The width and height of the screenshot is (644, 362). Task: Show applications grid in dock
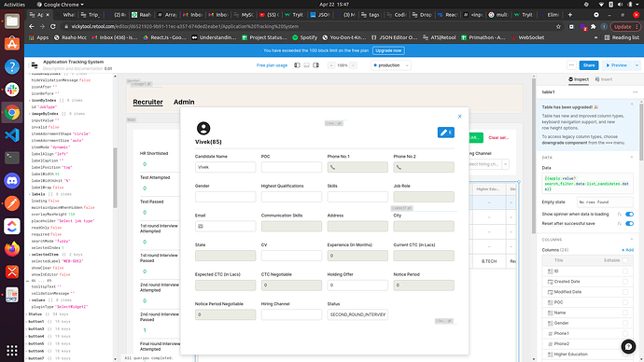(12, 350)
